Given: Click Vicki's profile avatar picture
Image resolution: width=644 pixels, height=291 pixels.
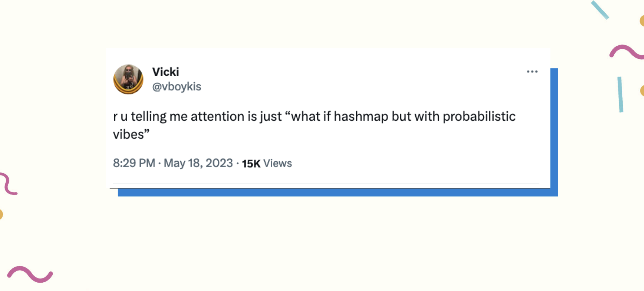Looking at the screenshot, I should [x=128, y=79].
